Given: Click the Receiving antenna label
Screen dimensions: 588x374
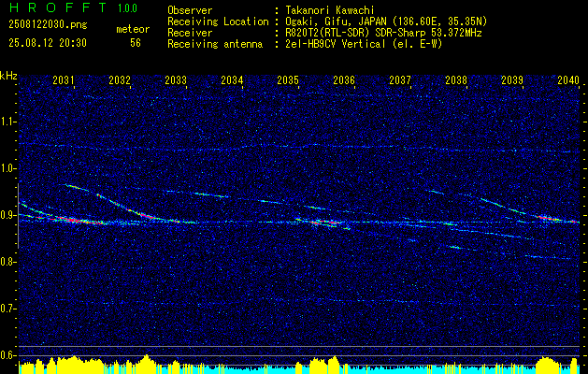Looking at the screenshot, I should pos(215,44).
